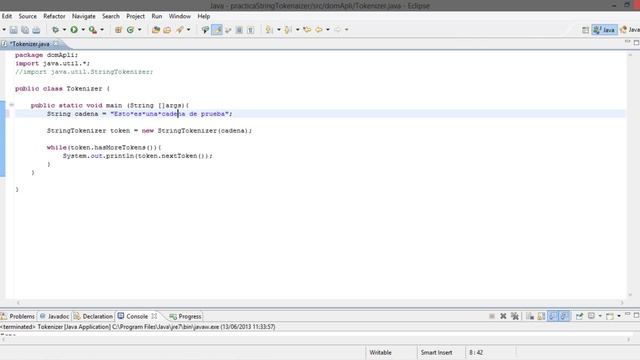Screen dimensions: 640x360
Task: Click the Save toolbar icon
Action: point(13,30)
